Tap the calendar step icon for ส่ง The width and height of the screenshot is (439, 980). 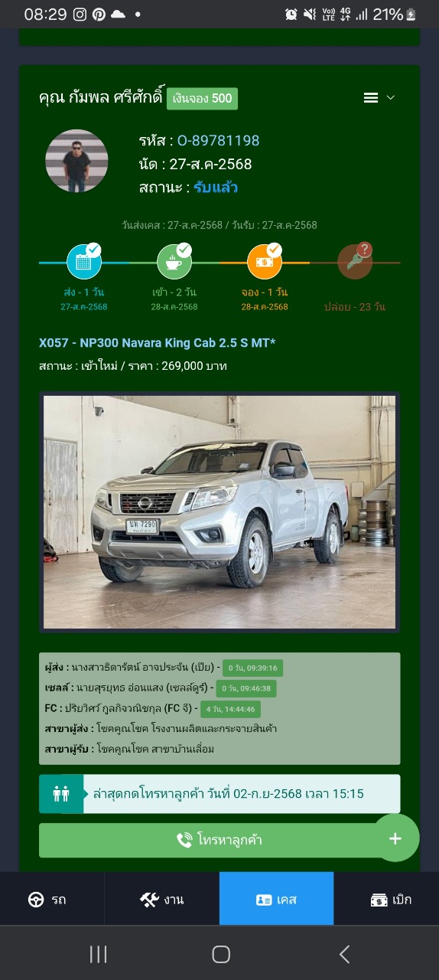coord(84,262)
